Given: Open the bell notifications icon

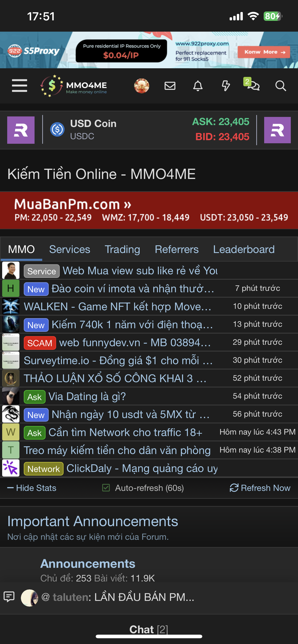Looking at the screenshot, I should pyautogui.click(x=198, y=86).
